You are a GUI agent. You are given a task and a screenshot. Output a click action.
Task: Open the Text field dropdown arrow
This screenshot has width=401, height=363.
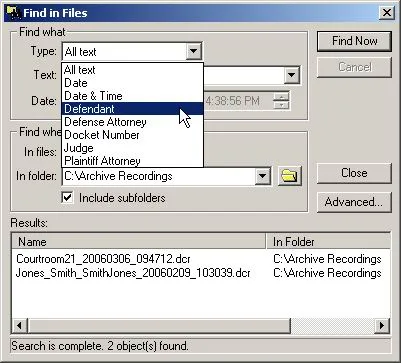291,75
